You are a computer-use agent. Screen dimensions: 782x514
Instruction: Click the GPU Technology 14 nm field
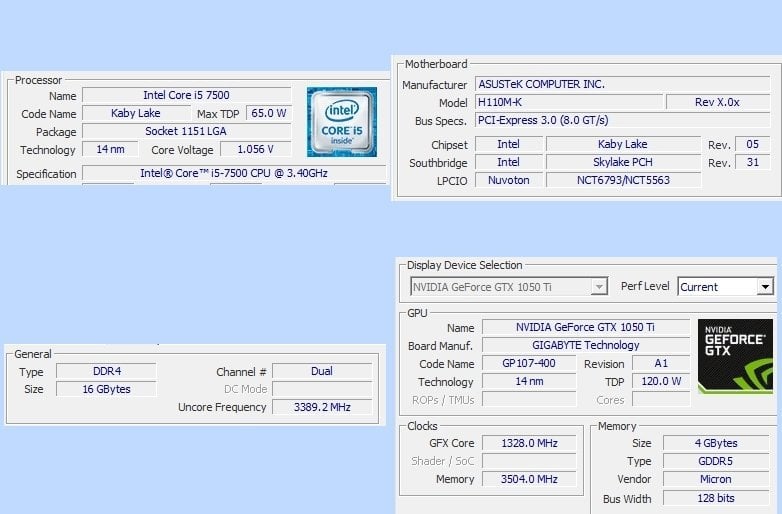pos(529,381)
